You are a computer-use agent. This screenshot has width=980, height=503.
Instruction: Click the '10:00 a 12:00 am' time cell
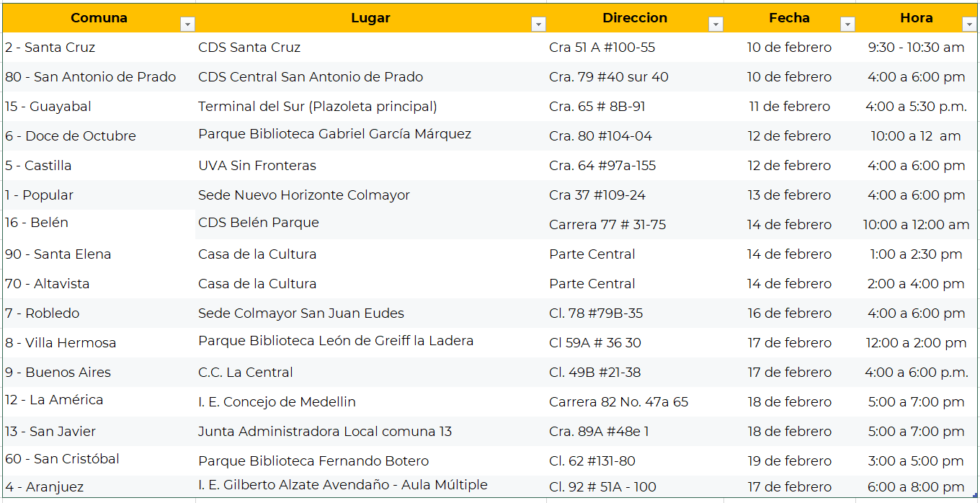click(916, 225)
